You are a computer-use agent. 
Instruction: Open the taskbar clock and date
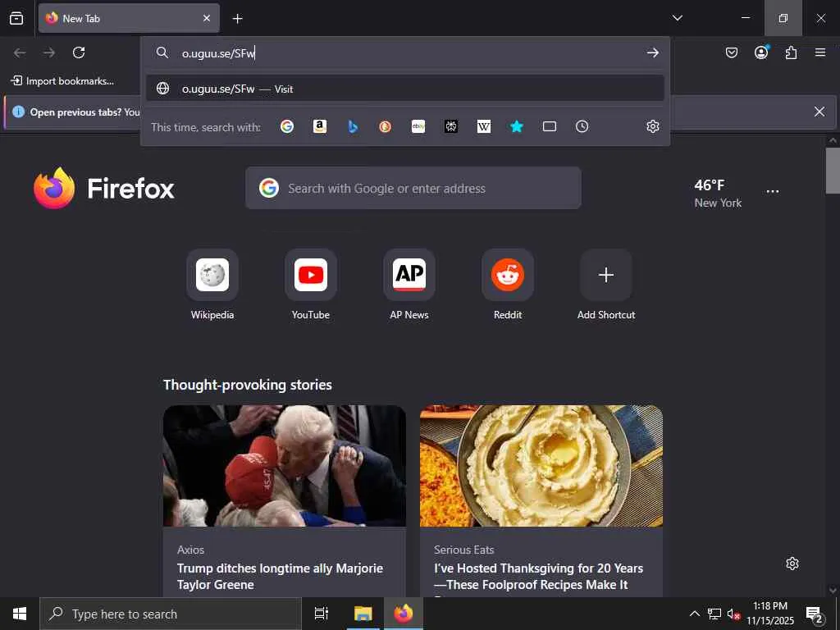770,614
